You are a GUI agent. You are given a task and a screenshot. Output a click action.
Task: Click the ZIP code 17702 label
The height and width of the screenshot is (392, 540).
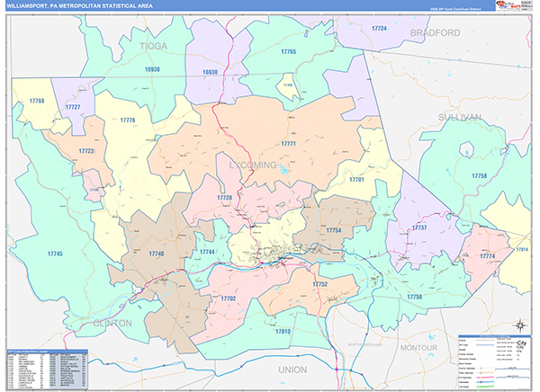(x=228, y=298)
